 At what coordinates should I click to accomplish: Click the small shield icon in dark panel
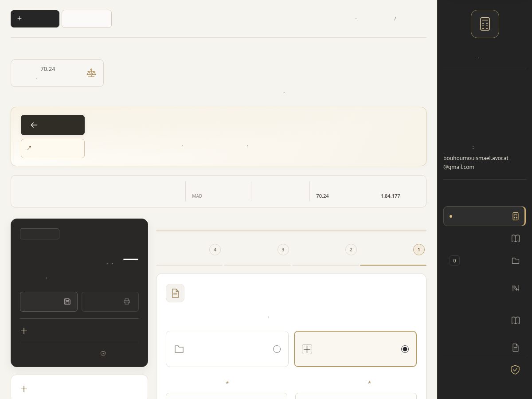[x=103, y=353]
